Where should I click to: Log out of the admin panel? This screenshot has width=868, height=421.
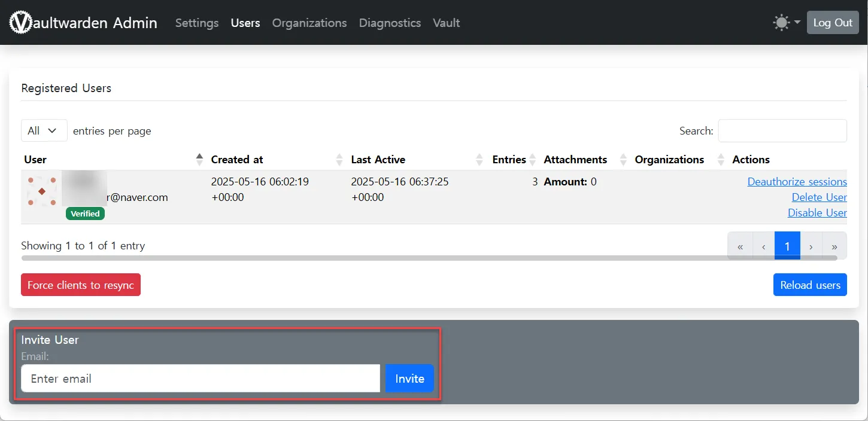point(833,23)
